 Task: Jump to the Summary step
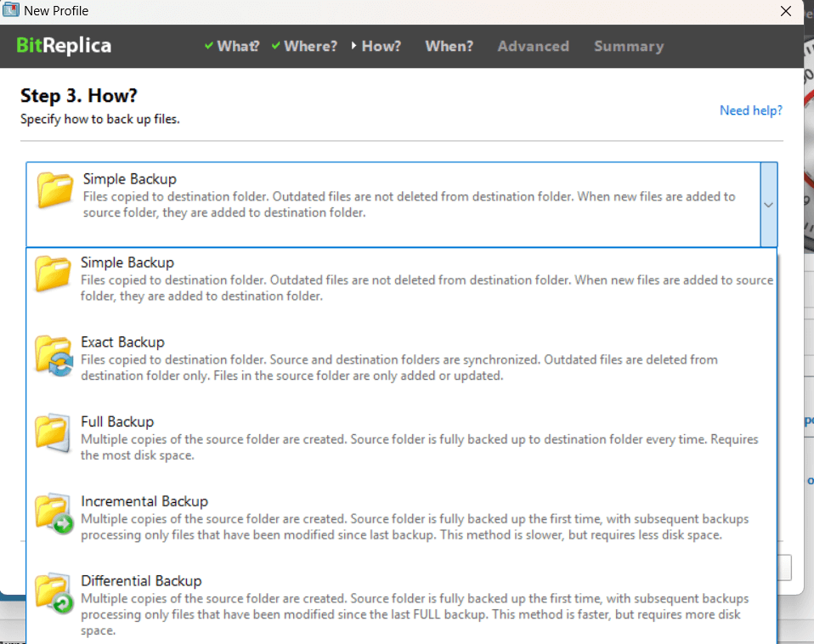pyautogui.click(x=628, y=46)
